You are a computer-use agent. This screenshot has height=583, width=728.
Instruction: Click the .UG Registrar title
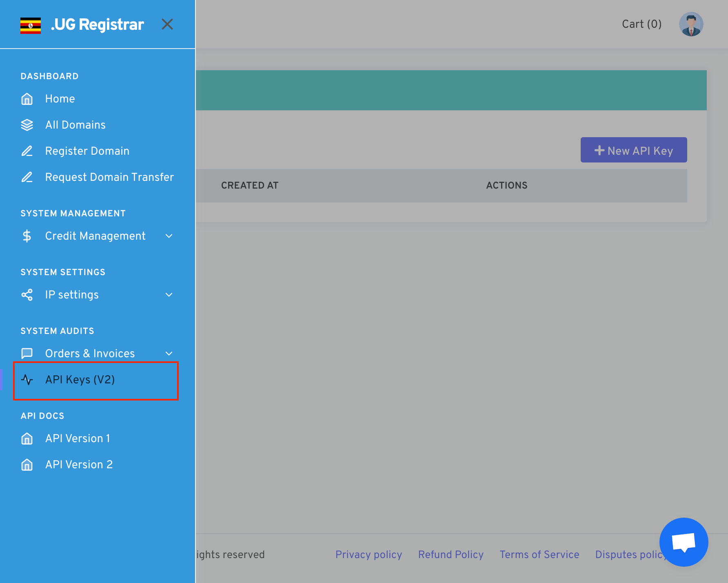pyautogui.click(x=98, y=24)
